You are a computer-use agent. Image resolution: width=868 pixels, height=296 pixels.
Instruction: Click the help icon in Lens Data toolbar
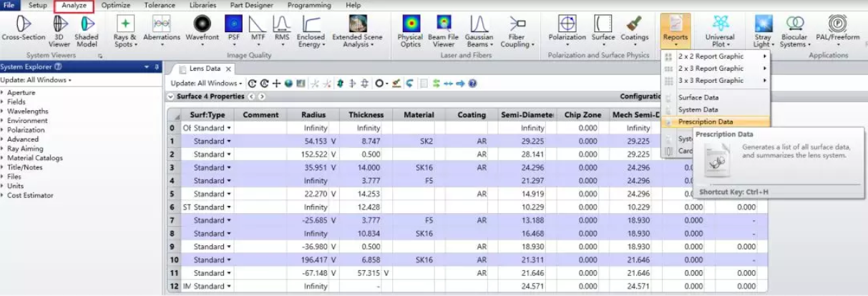[473, 83]
